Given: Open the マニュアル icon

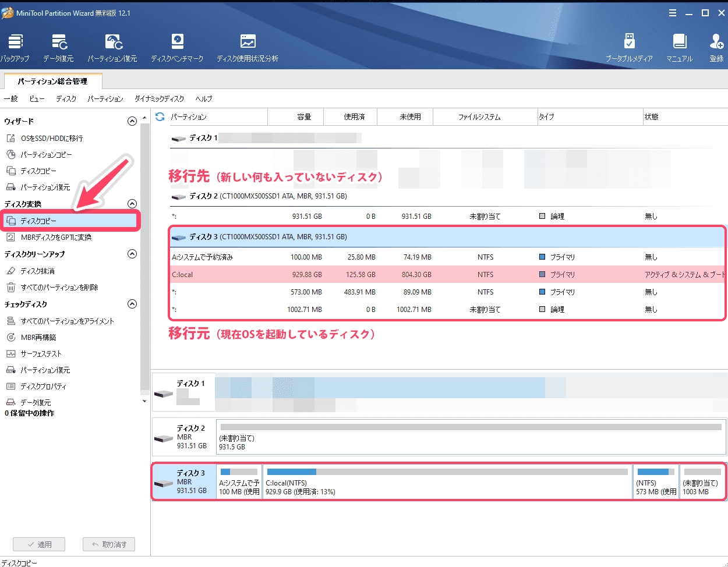Looking at the screenshot, I should [679, 48].
